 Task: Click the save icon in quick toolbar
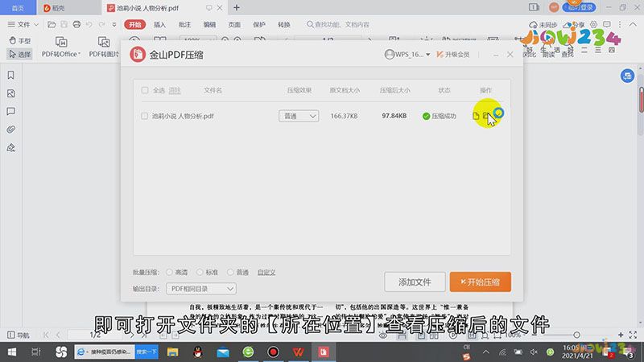pos(64,25)
